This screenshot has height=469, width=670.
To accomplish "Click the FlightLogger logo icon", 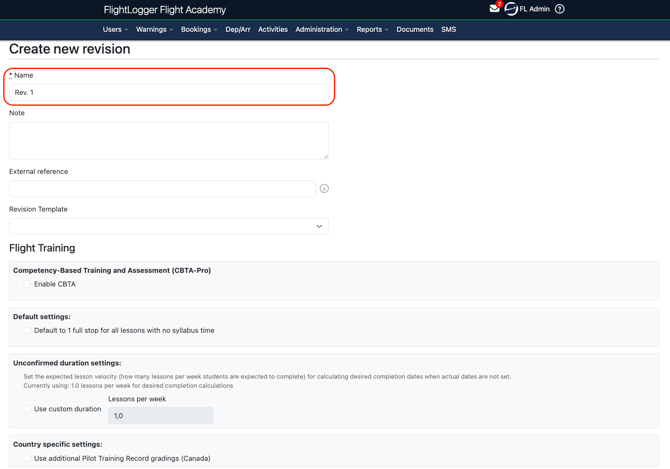I will [x=511, y=9].
